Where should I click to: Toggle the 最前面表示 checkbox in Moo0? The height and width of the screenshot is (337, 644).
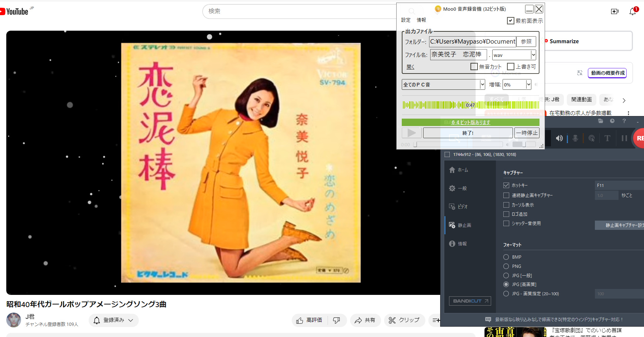coord(510,21)
